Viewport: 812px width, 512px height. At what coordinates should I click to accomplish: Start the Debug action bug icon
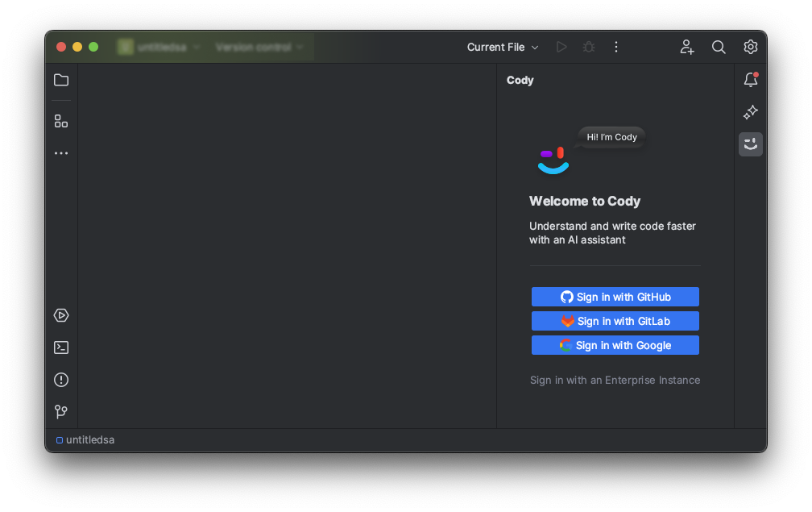[x=588, y=47]
